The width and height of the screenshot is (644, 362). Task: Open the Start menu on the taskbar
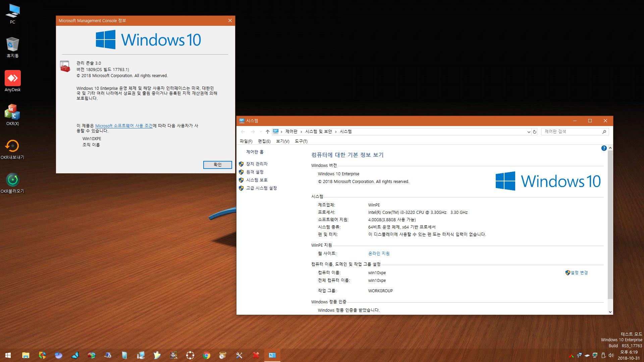pyautogui.click(x=8, y=355)
